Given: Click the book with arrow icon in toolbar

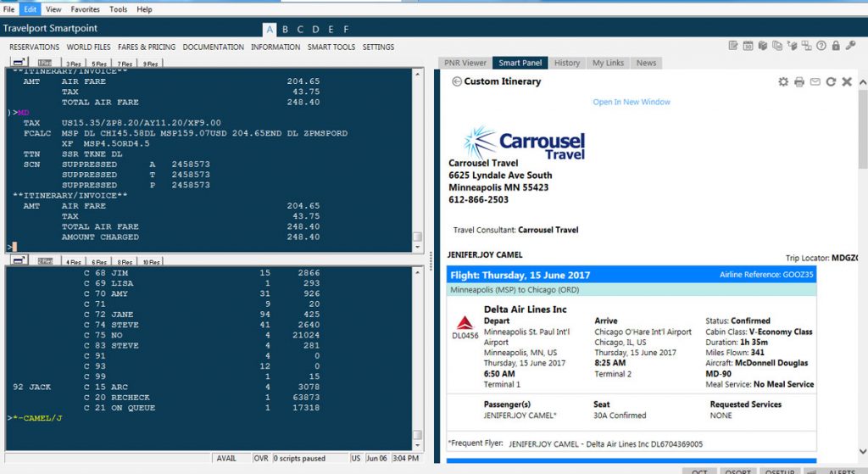Looking at the screenshot, I should tap(793, 46).
